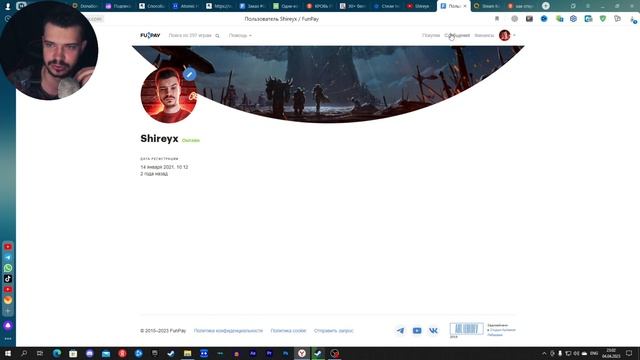This screenshot has height=360, width=640.
Task: Open Task View on the taskbar
Action: [x=40, y=353]
